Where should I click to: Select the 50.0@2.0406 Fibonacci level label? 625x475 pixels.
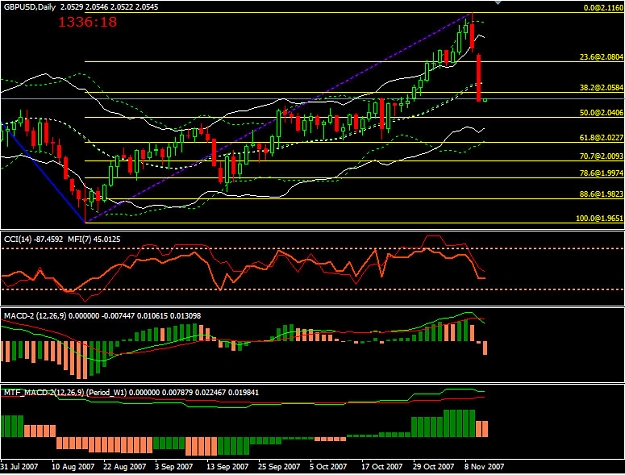pos(601,112)
